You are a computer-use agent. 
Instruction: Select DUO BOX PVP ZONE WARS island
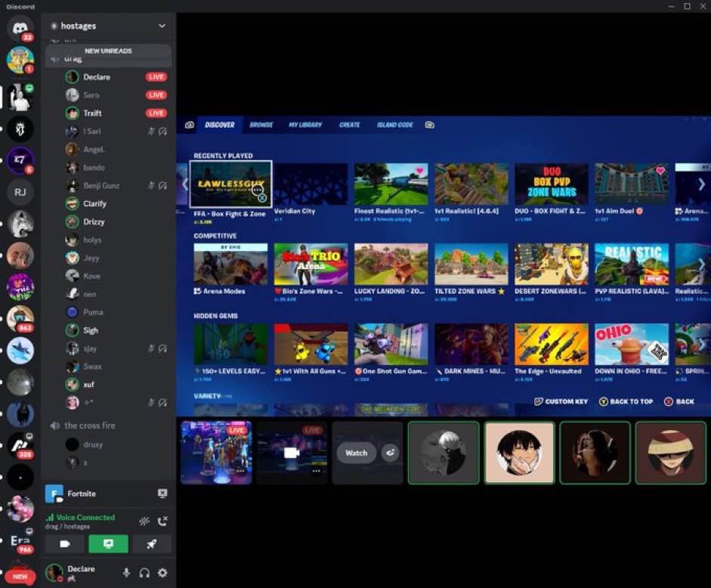tap(552, 184)
